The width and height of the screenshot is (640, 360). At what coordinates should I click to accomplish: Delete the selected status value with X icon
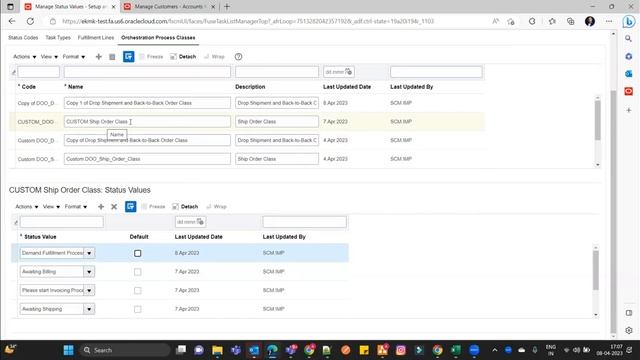point(114,207)
